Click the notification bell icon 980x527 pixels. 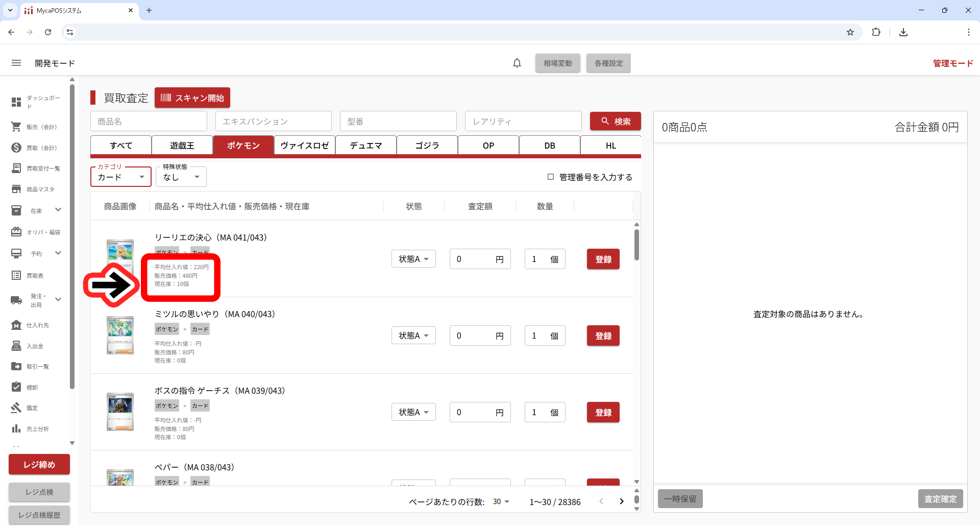517,63
